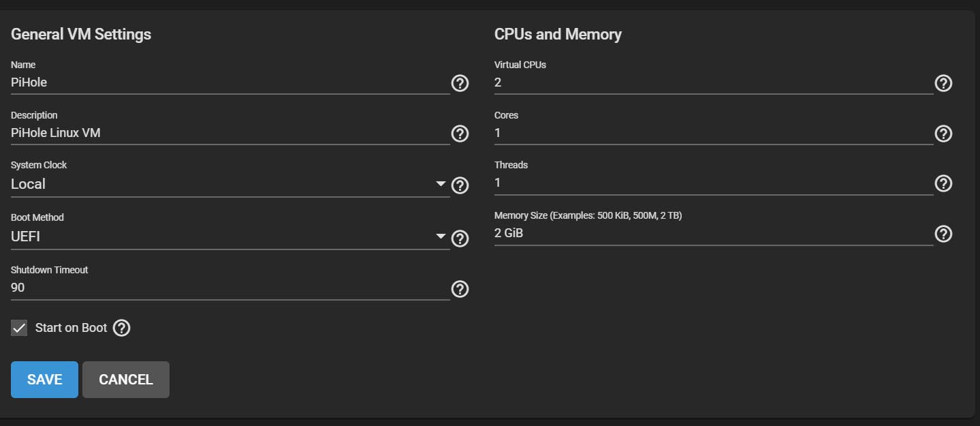Screen dimensions: 980x426
Task: View help for Start on Boot
Action: point(121,328)
